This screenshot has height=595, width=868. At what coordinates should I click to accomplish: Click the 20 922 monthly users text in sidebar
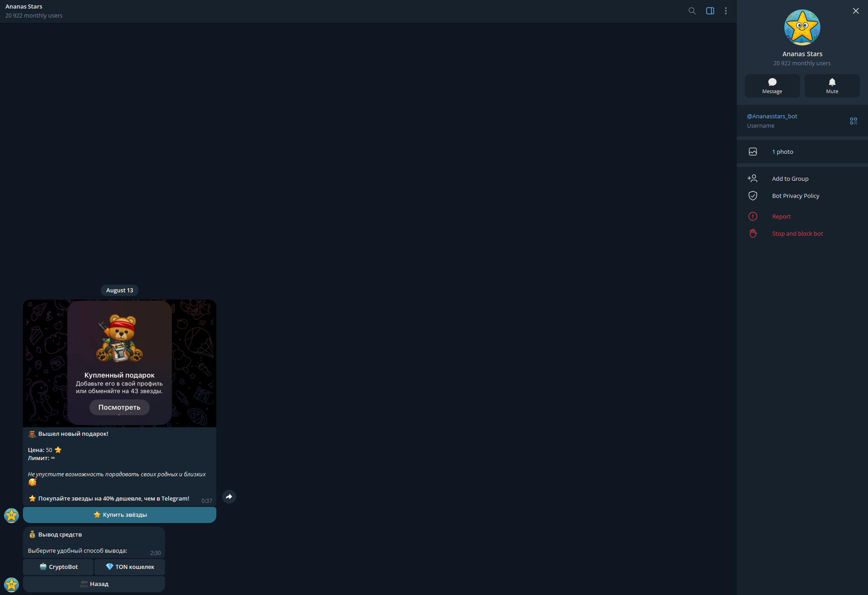click(802, 63)
